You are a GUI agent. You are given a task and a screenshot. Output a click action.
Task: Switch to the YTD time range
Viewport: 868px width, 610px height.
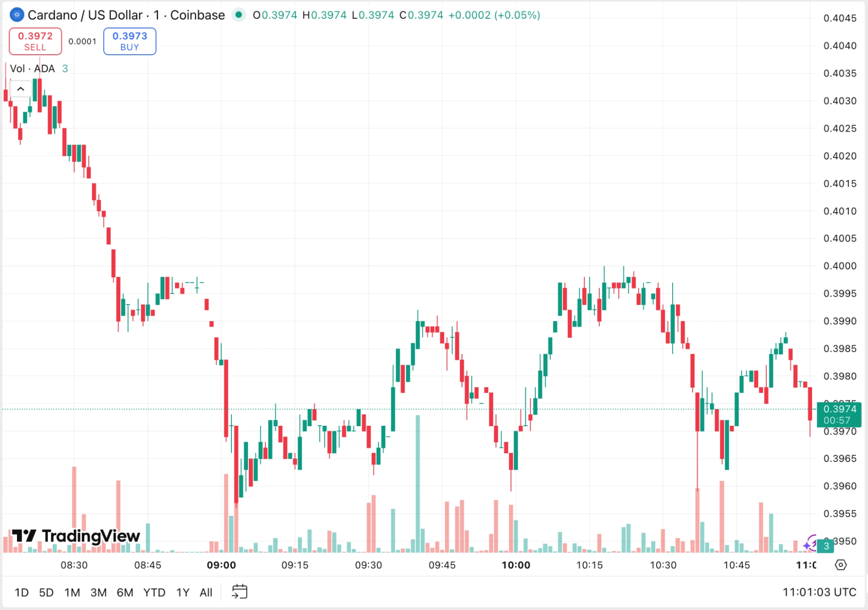pos(154,592)
